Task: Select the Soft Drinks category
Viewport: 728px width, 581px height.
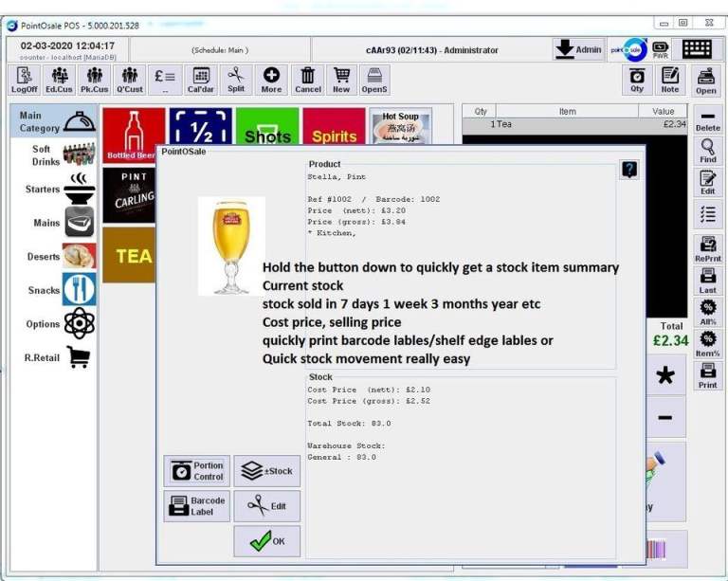Action: [59, 155]
